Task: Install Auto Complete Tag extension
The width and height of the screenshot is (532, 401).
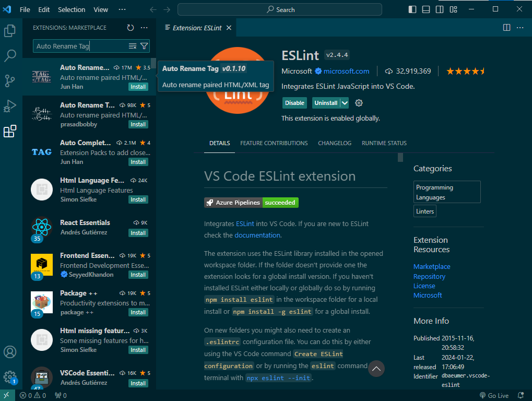Action: coord(138,162)
